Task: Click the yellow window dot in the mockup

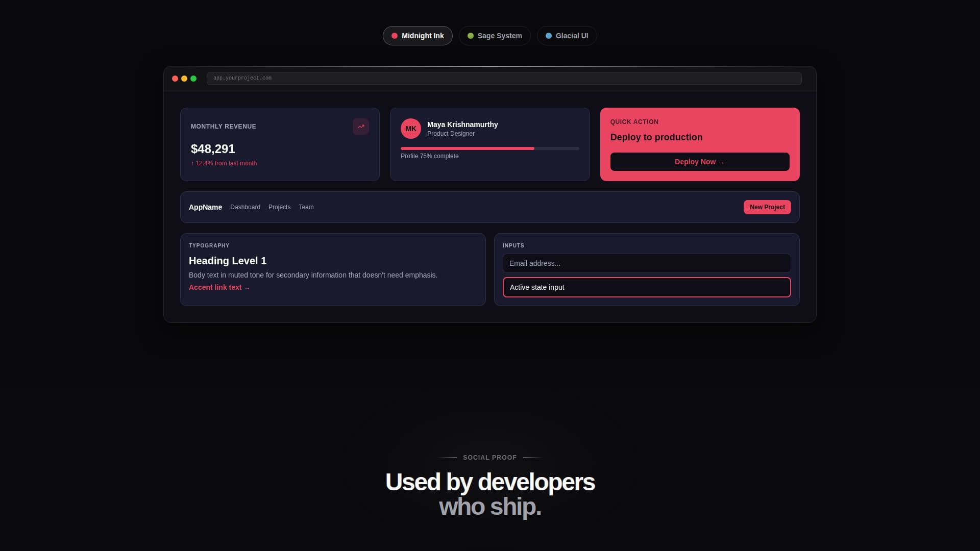Action: pos(184,79)
